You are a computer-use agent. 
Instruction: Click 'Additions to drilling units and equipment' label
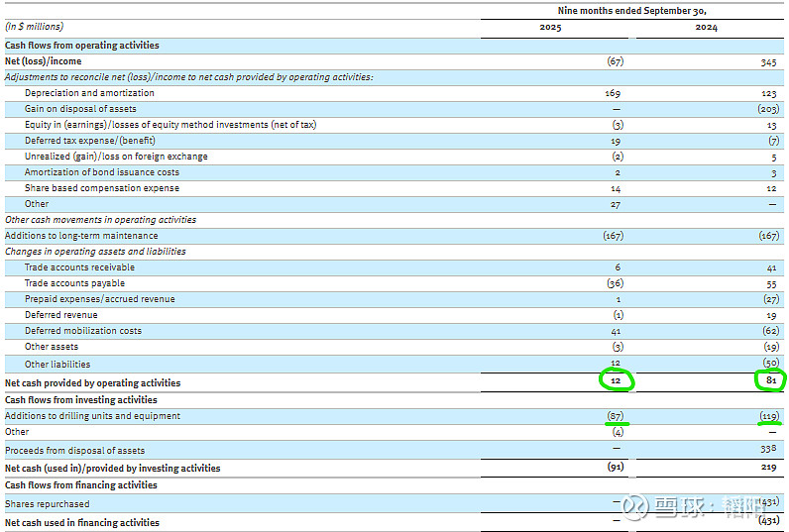click(x=92, y=416)
